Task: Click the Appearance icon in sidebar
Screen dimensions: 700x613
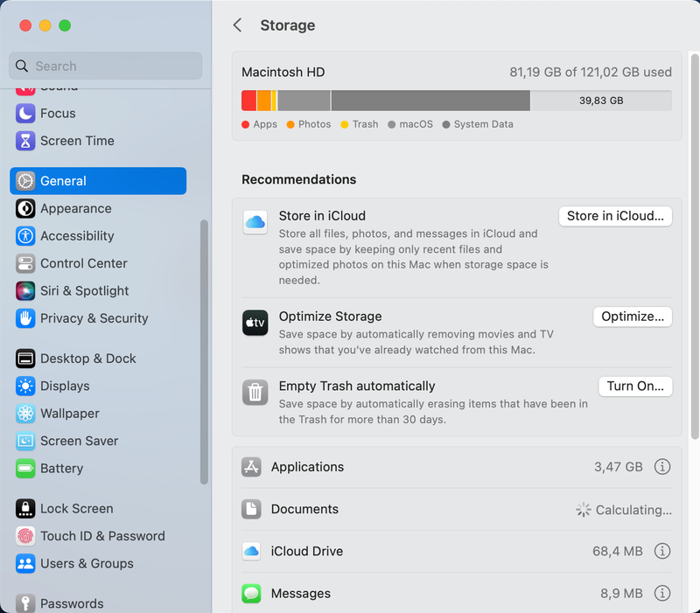Action: click(25, 209)
